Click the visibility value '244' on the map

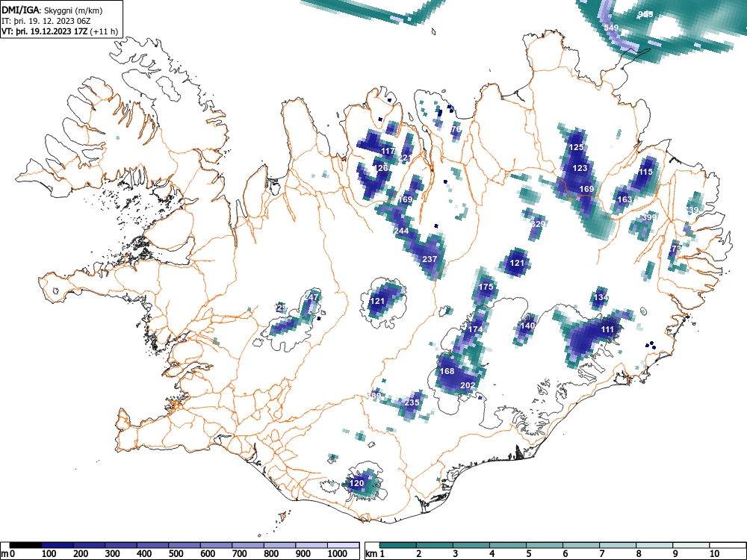(x=402, y=231)
